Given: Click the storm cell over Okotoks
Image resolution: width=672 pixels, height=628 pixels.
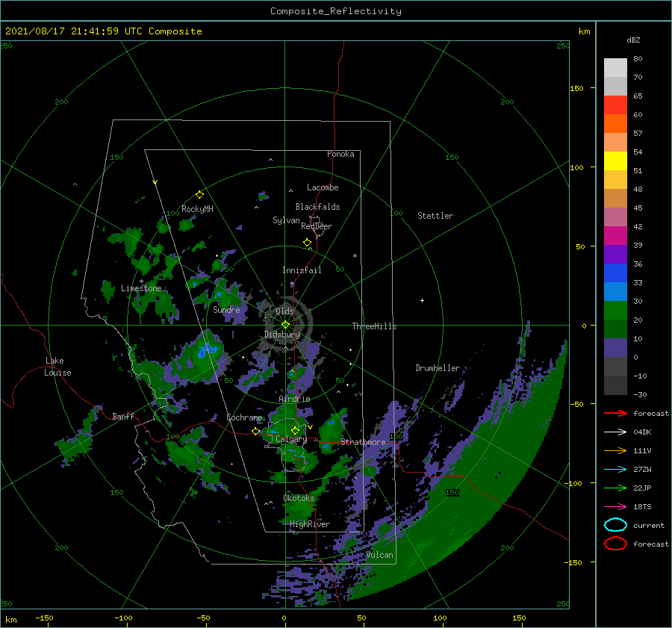Looking at the screenshot, I should (300, 508).
